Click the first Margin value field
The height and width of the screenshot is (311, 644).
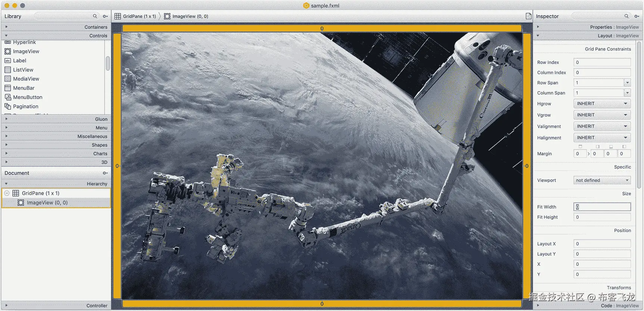pyautogui.click(x=580, y=154)
